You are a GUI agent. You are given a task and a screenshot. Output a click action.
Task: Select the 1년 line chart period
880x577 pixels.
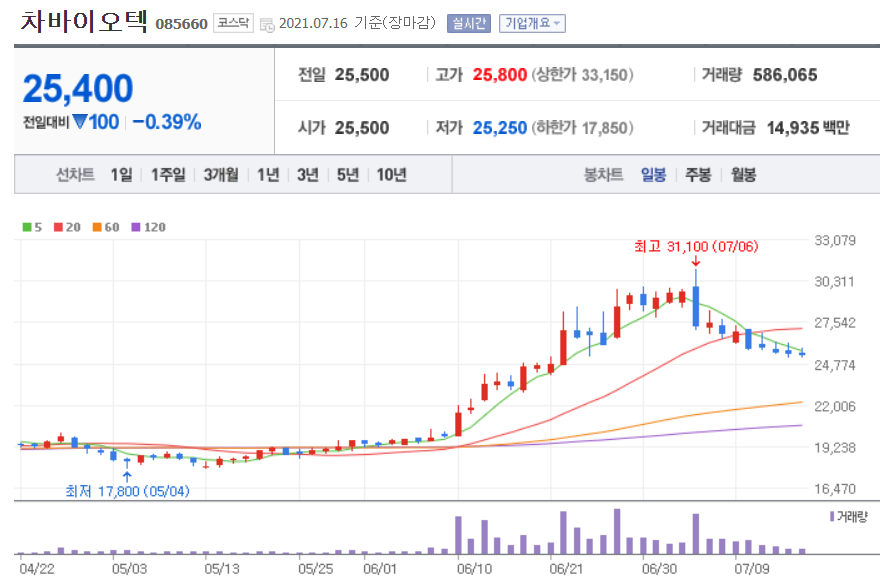pos(268,175)
